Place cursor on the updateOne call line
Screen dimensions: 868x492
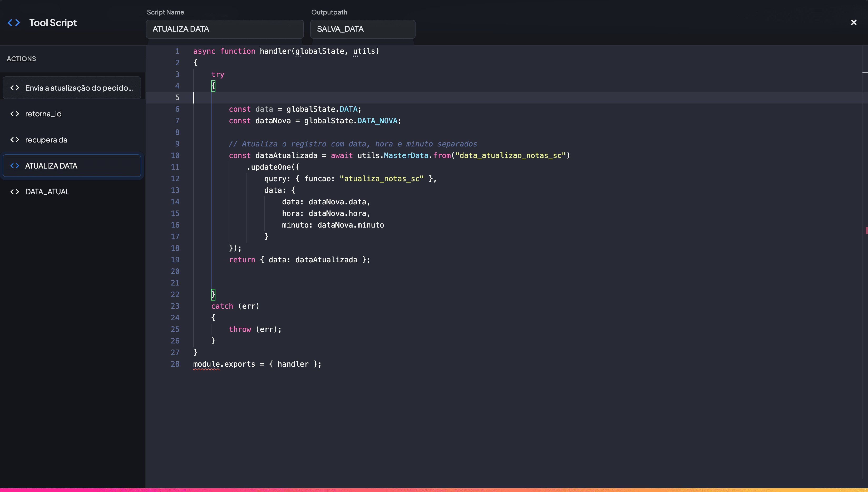[272, 167]
